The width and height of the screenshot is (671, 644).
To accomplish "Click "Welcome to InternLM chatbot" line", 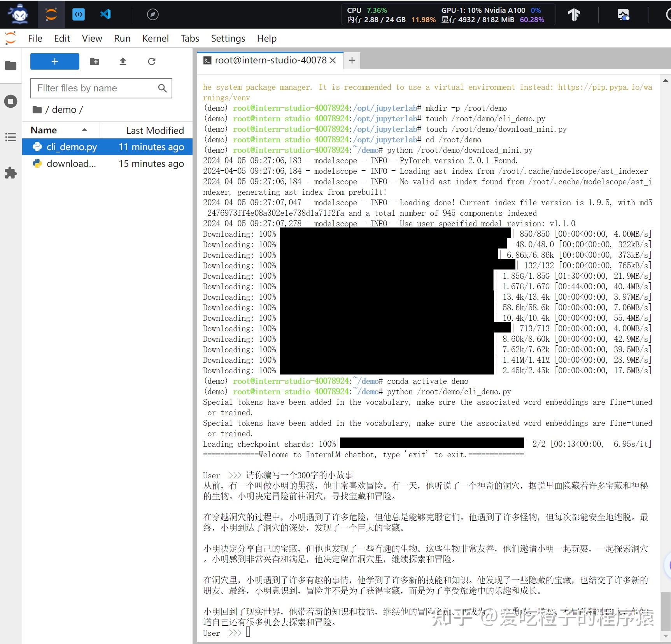I will (363, 455).
